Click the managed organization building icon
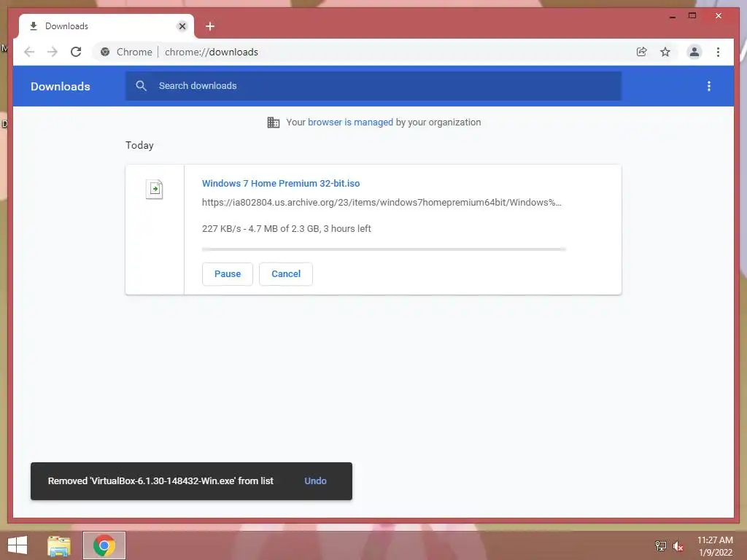Viewport: 747px width, 560px height. [x=274, y=122]
